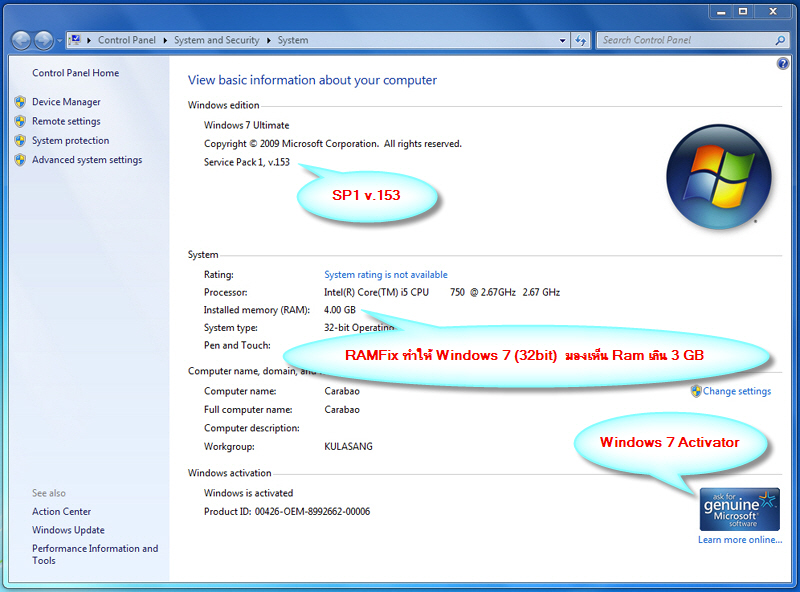Click 'Carabao' next to Computer name
This screenshot has height=592, width=800.
pyautogui.click(x=342, y=391)
